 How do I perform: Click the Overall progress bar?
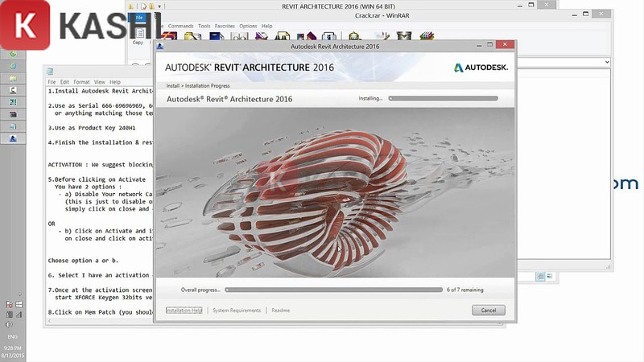click(x=332, y=289)
